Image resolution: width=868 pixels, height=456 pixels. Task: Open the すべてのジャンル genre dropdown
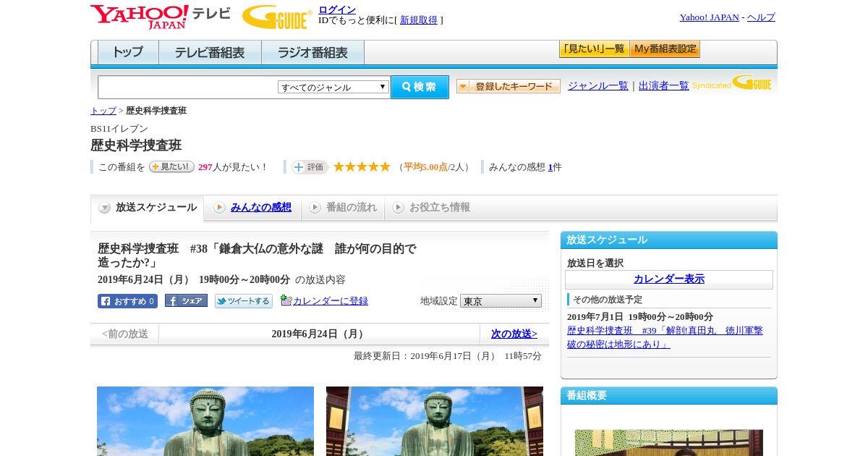(x=333, y=87)
